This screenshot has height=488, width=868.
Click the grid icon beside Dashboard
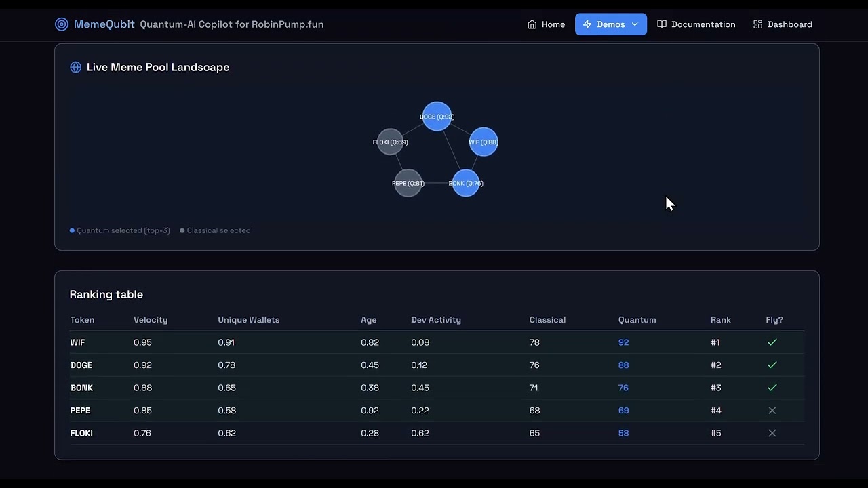point(758,24)
